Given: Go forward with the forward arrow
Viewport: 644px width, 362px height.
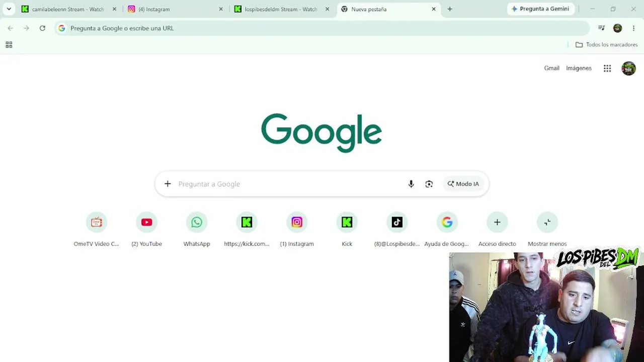Looking at the screenshot, I should point(26,28).
